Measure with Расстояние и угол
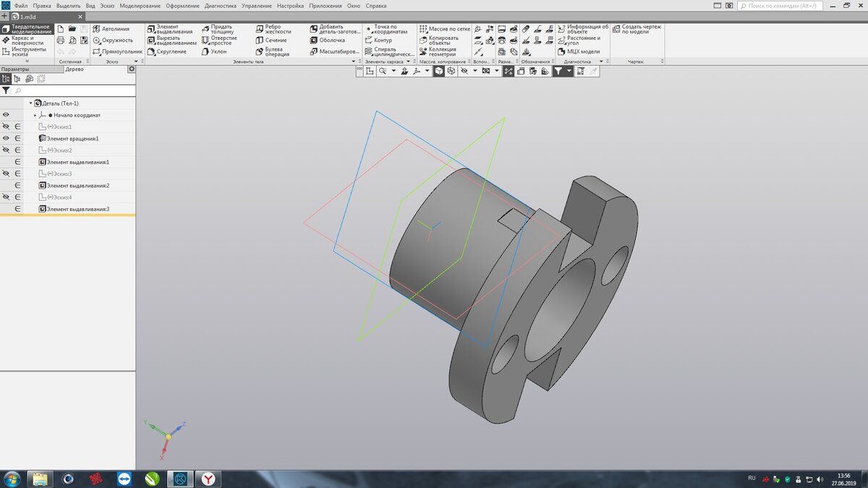 579,40
